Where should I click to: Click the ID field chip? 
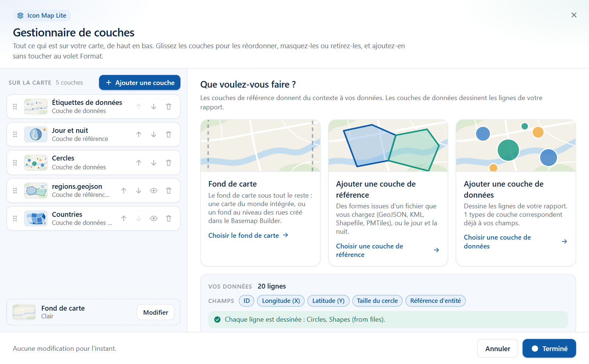pyautogui.click(x=247, y=301)
